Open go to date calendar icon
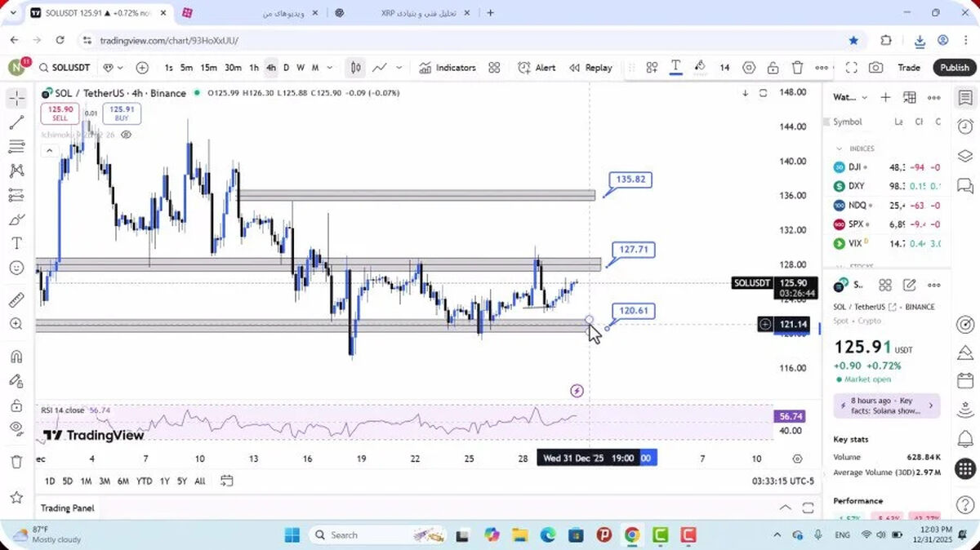 click(226, 481)
